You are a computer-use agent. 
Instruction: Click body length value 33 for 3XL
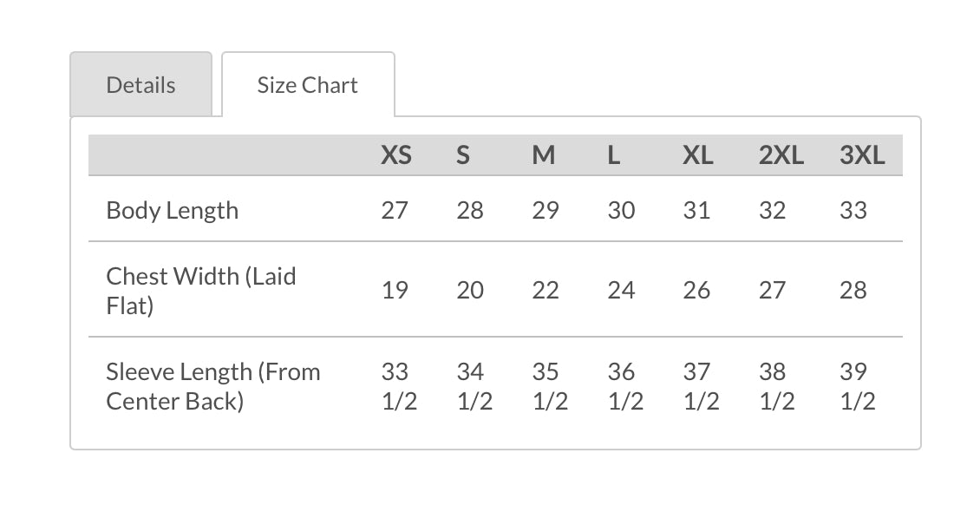click(853, 210)
